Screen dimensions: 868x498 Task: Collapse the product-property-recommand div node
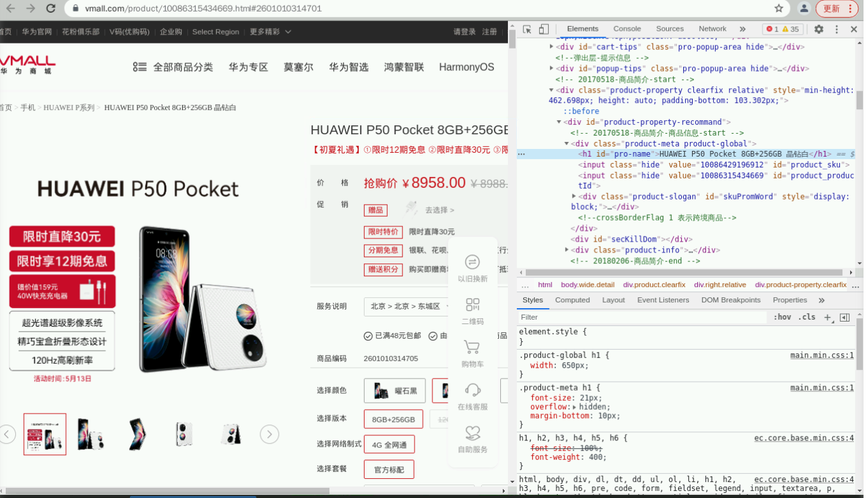coord(559,122)
